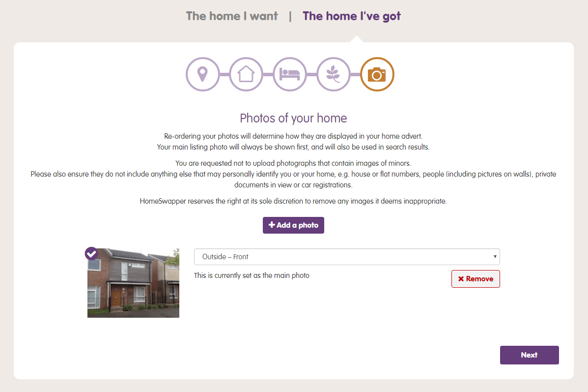588x392 pixels.
Task: Click the HomeSwapper image removal disclaimer text
Action: (x=293, y=201)
